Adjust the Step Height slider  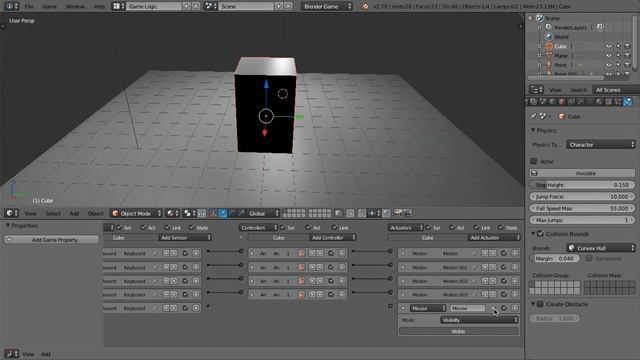(582, 185)
